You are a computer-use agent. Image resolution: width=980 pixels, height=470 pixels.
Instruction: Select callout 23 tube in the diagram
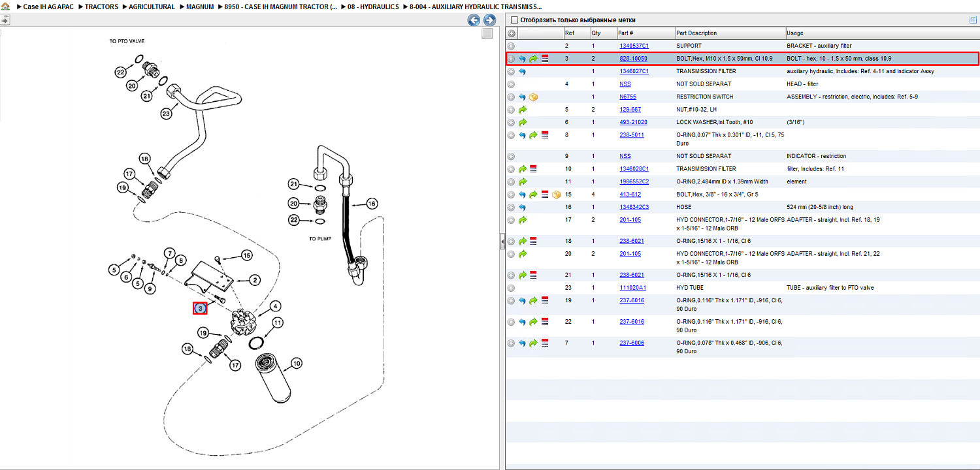coord(166,114)
